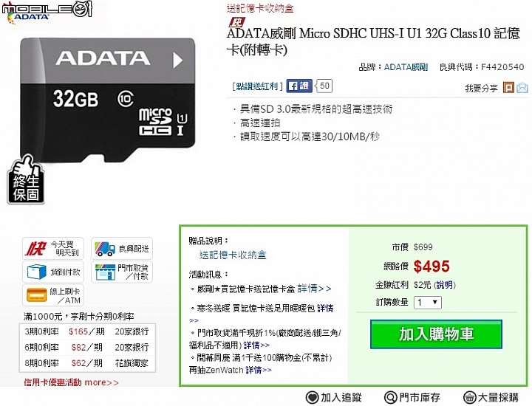Viewport: 532px width, 406px height.
Task: Click the ADATA 32GB microSD product image
Action: pos(108,100)
